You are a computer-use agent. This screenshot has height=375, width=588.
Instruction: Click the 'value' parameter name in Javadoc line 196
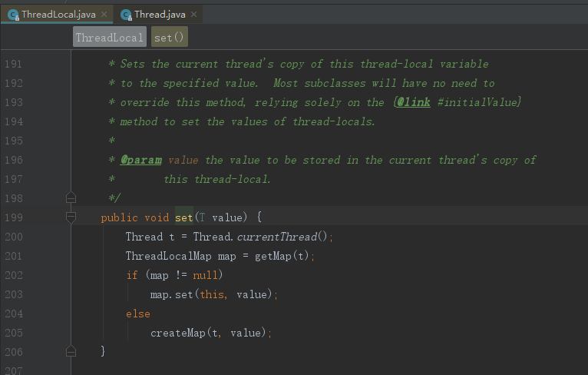point(183,161)
